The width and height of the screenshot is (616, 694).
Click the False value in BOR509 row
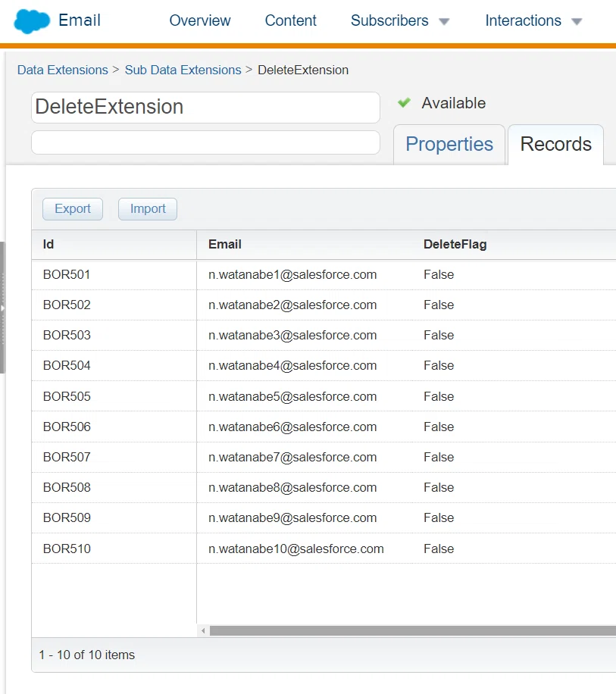click(439, 517)
